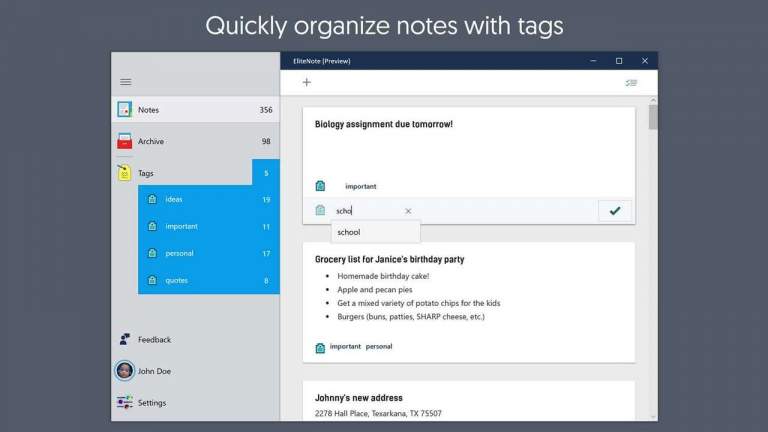The image size is (768, 432).
Task: Open the list view options icon
Action: [631, 83]
